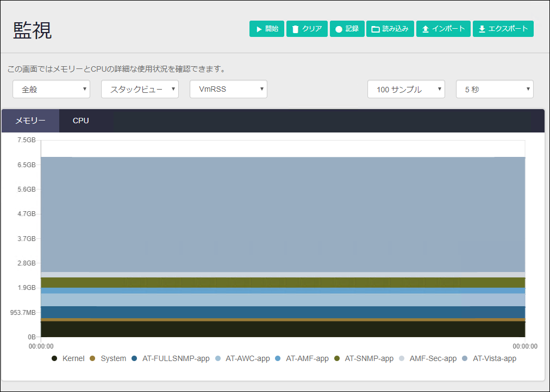Screen dimensions: 550x392
Task: Open the スタックビュー dropdown
Action: coord(140,89)
